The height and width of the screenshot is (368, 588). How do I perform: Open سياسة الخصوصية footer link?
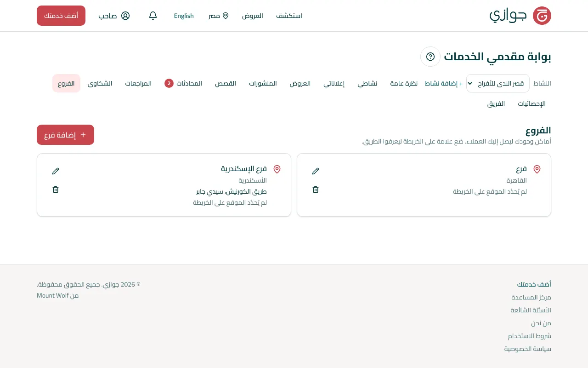528,349
